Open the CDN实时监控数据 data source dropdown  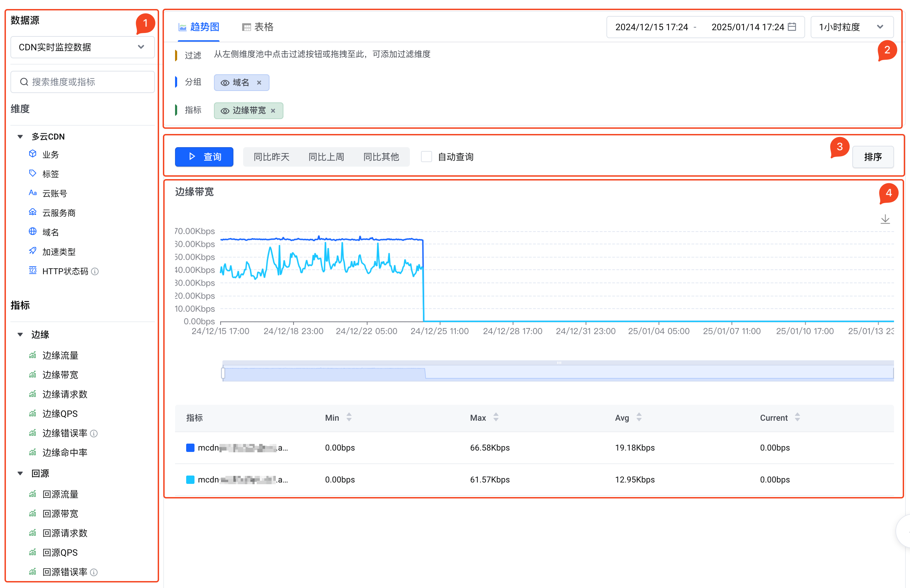click(x=83, y=47)
